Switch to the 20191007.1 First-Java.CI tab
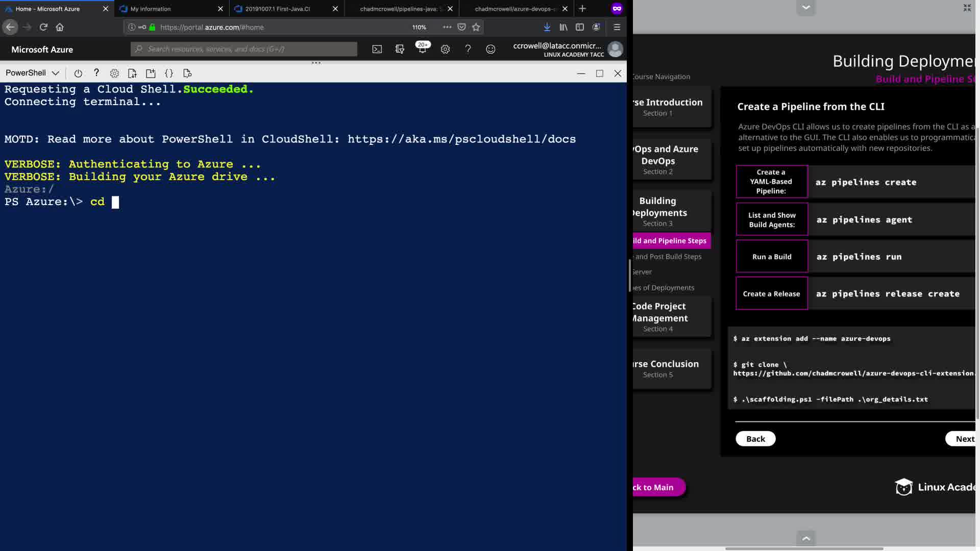980x551 pixels. (x=278, y=9)
